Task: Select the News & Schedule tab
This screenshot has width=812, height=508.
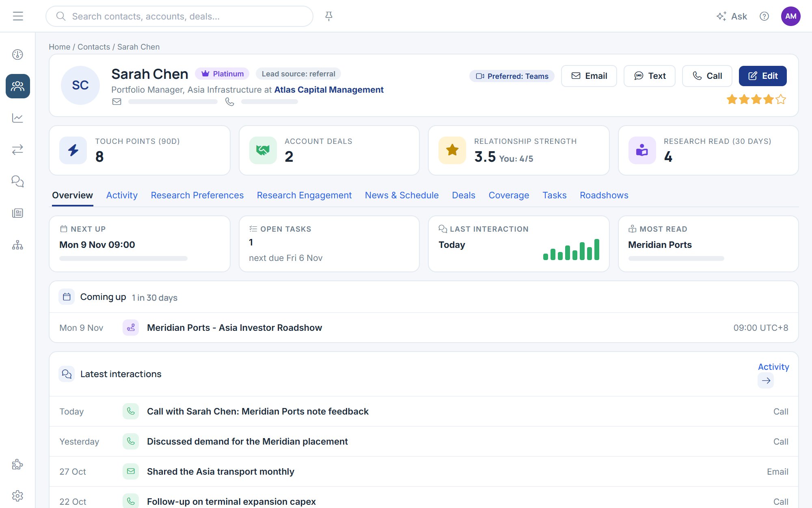Action: (x=402, y=195)
